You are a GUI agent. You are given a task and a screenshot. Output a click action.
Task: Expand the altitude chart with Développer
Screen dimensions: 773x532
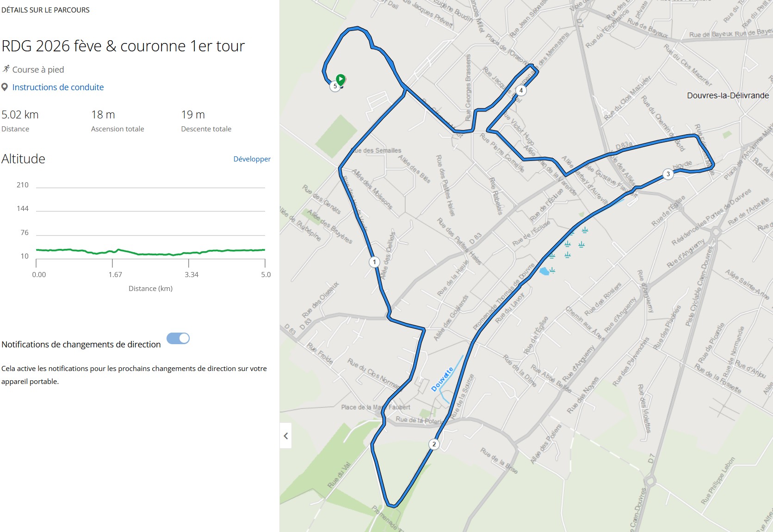click(x=252, y=159)
